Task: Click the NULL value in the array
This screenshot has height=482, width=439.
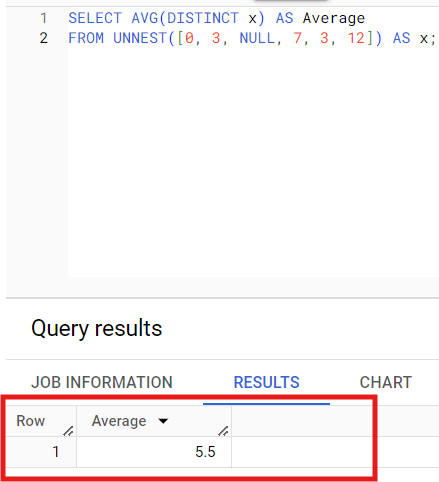Action: [x=257, y=38]
